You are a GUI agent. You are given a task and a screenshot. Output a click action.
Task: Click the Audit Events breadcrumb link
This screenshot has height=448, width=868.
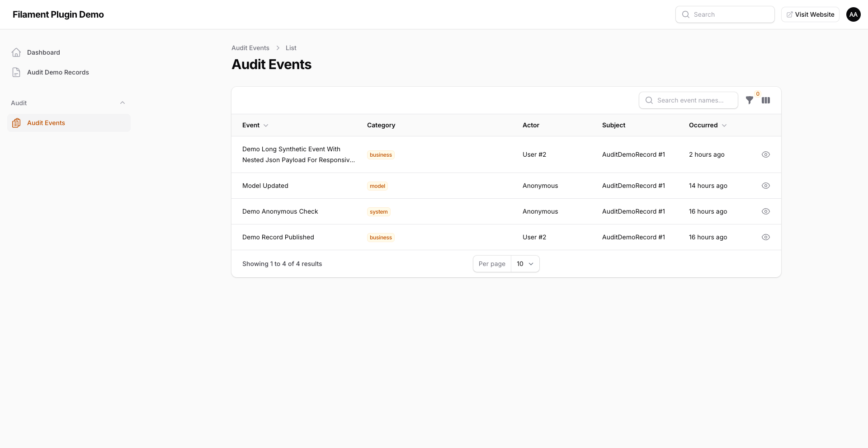(x=250, y=48)
